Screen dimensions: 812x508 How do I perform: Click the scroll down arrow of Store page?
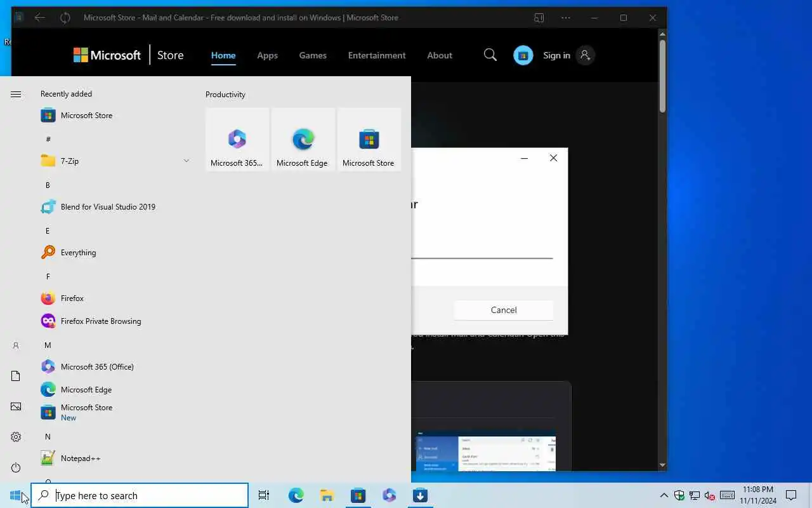662,465
